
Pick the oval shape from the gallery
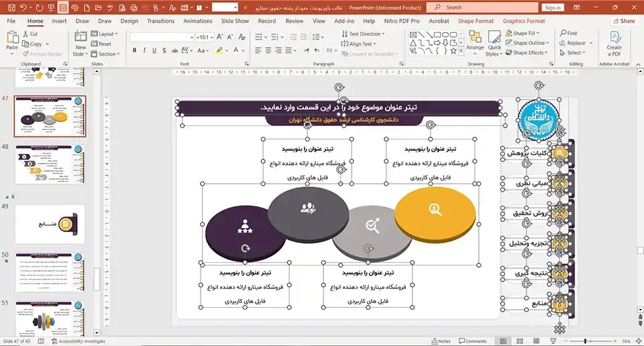click(x=445, y=35)
